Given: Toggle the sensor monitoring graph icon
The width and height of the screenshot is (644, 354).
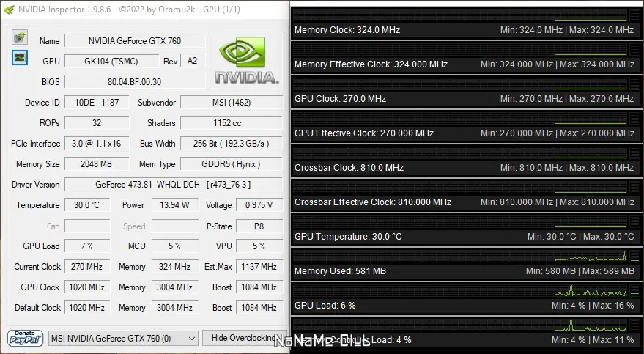Looking at the screenshot, I should pos(19,58).
